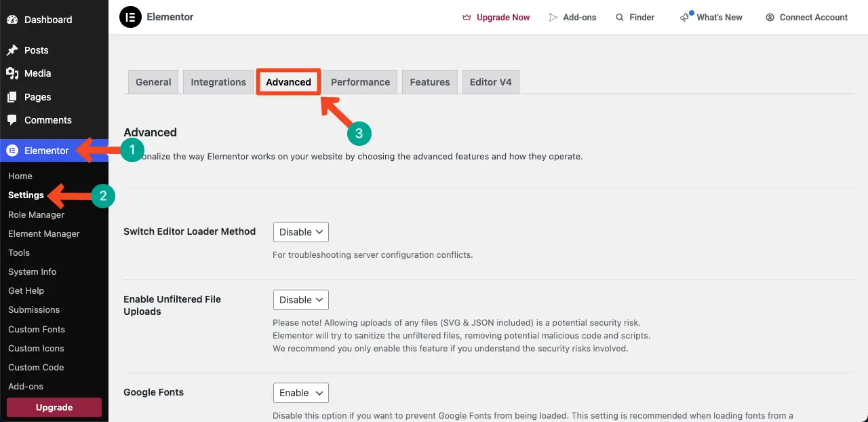Click the Finder magnifier icon
868x422 pixels.
pos(620,17)
